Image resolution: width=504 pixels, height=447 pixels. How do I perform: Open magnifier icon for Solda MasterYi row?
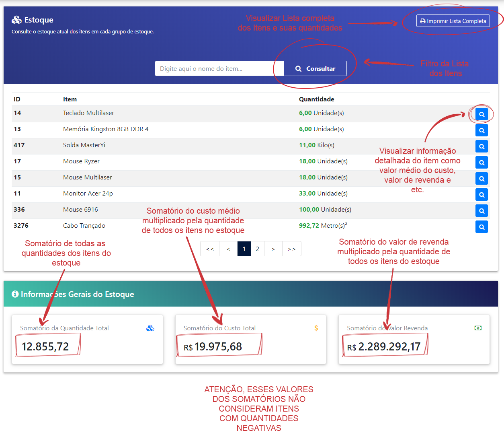click(481, 146)
